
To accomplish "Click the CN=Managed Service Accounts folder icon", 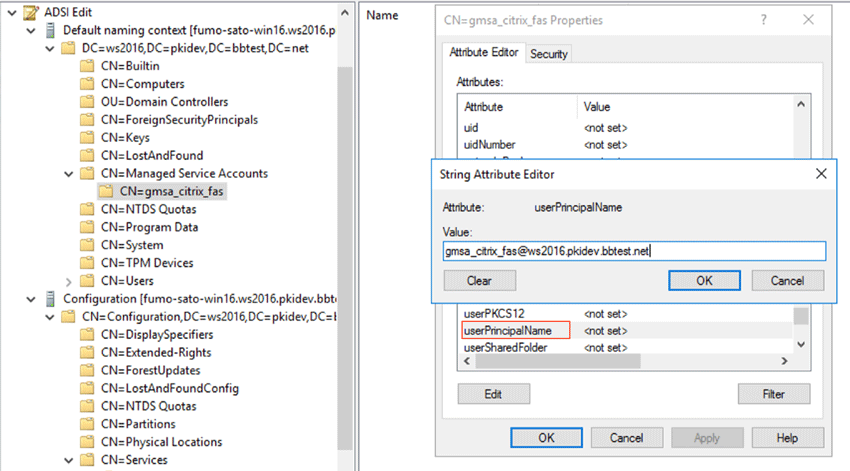I will click(x=88, y=174).
